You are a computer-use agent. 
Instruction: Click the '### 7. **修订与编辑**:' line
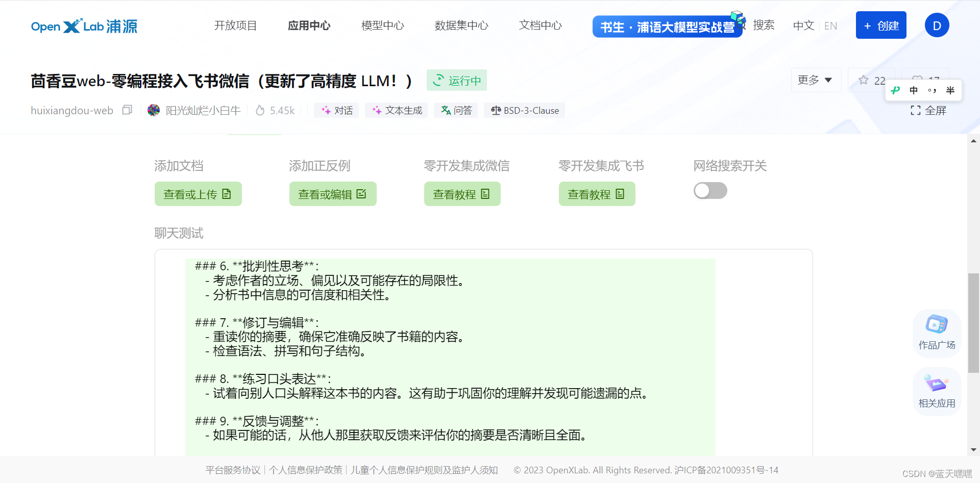click(257, 322)
